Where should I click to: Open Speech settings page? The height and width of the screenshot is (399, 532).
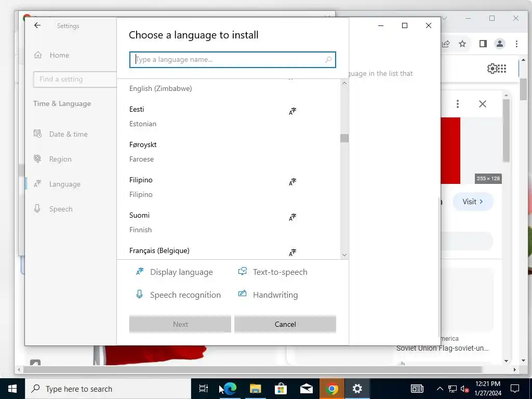(61, 209)
